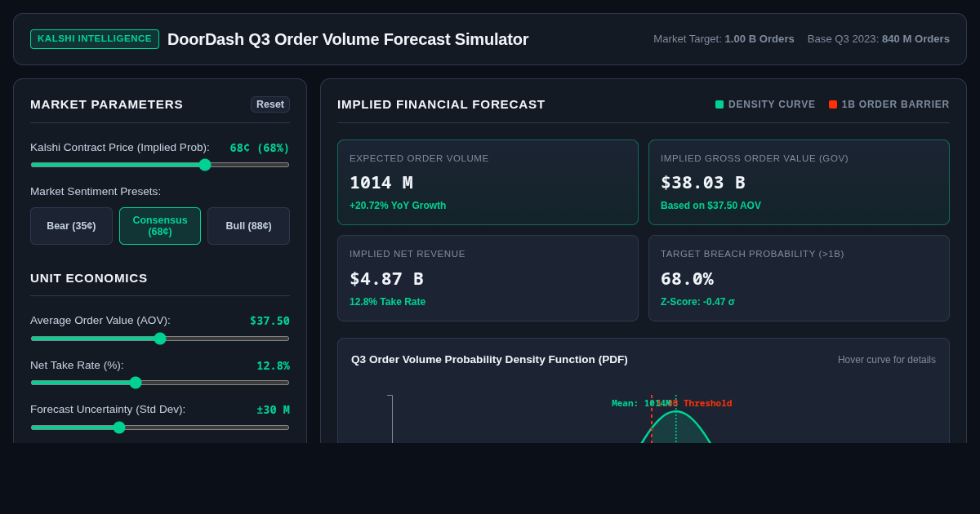The image size is (980, 514).
Task: Click the '$38.03 B' GOV figure
Action: (x=703, y=183)
